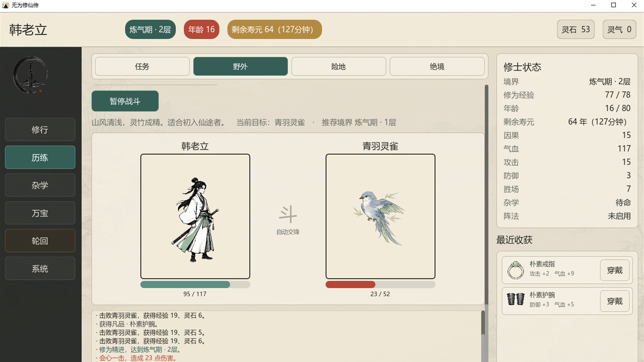Switch to the 险地 tab

pos(339,66)
